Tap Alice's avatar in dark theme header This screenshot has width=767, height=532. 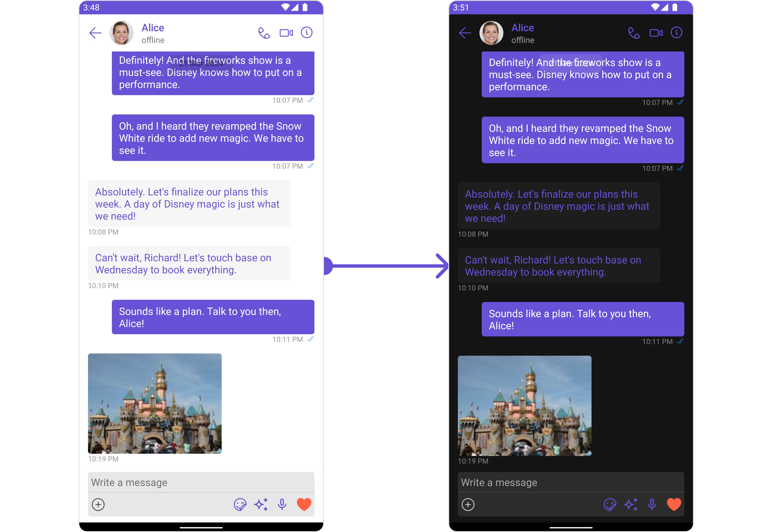[x=491, y=33]
